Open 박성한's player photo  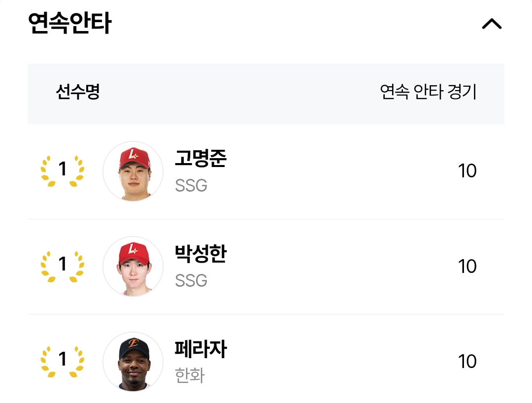click(x=133, y=267)
